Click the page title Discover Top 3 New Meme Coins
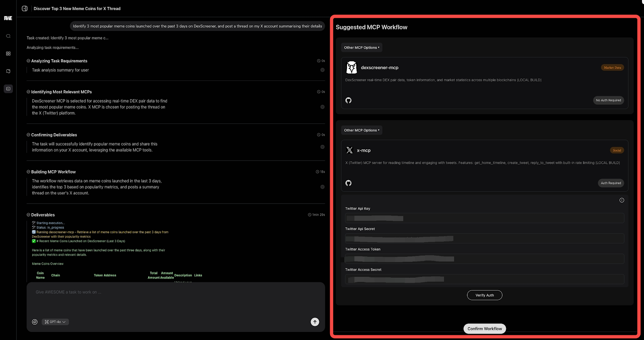The image size is (644, 340). coord(77,8)
